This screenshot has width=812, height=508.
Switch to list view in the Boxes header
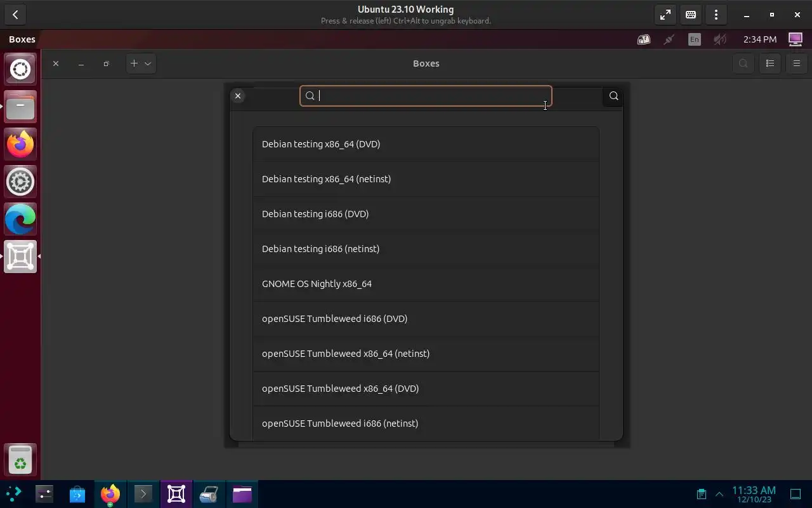point(770,63)
